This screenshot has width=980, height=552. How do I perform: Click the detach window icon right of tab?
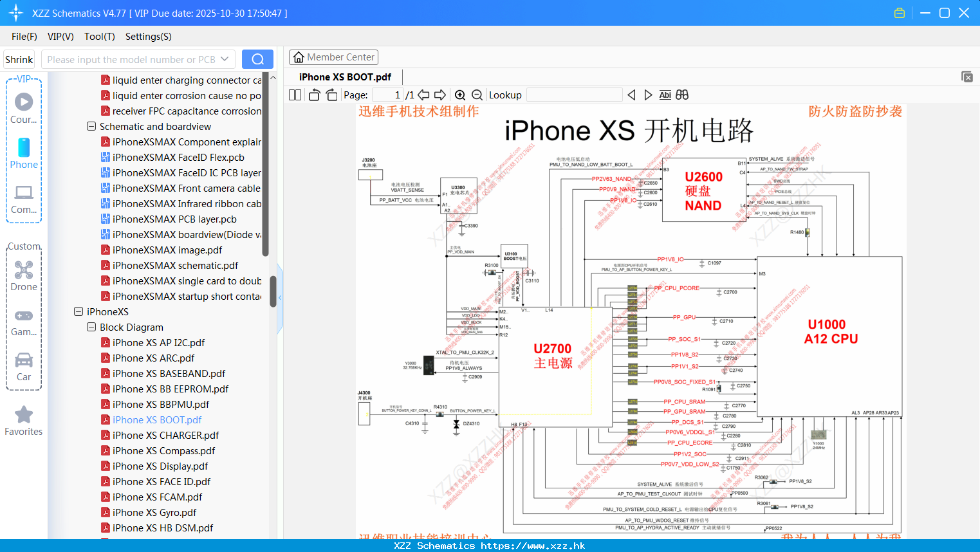(966, 77)
